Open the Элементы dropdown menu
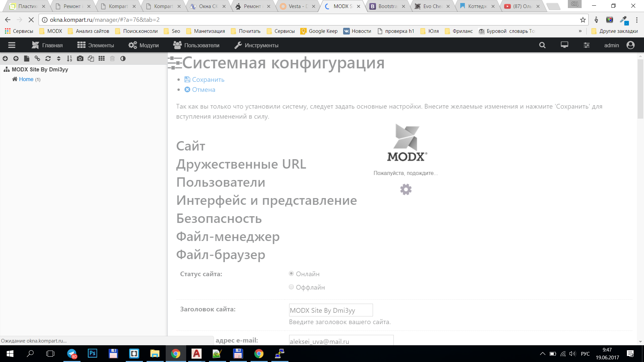644x362 pixels. (96, 45)
